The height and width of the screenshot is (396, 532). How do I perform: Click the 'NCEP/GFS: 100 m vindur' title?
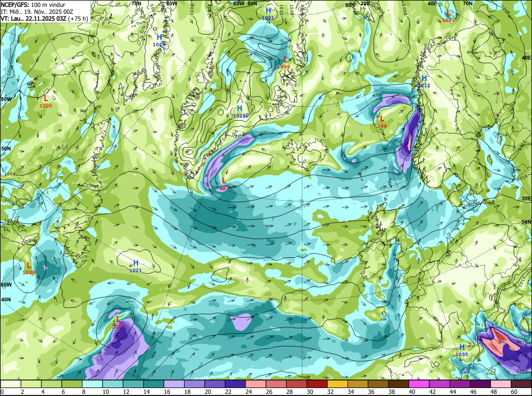33,5
